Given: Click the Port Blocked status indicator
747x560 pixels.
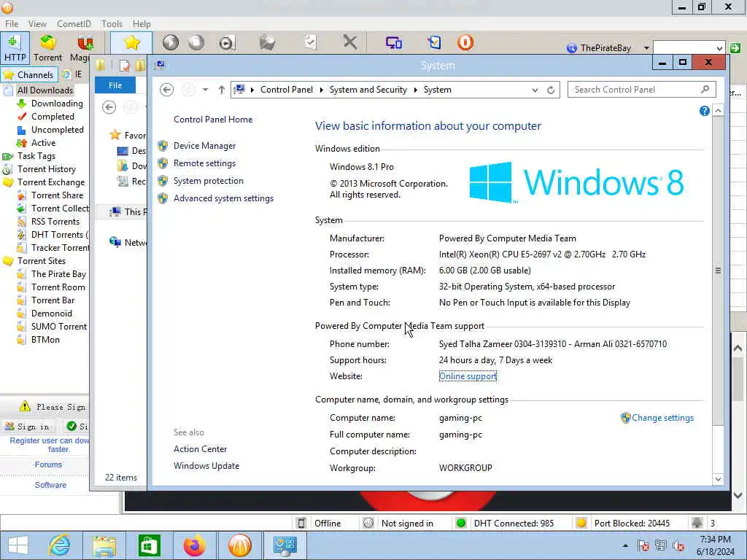Looking at the screenshot, I should [x=623, y=524].
